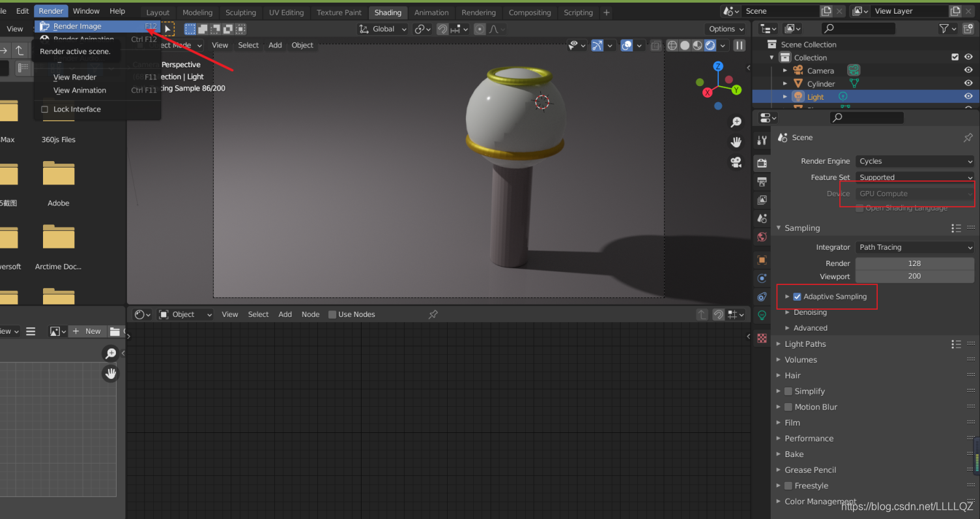Open the Object properties tab
The height and width of the screenshot is (519, 980).
(762, 259)
